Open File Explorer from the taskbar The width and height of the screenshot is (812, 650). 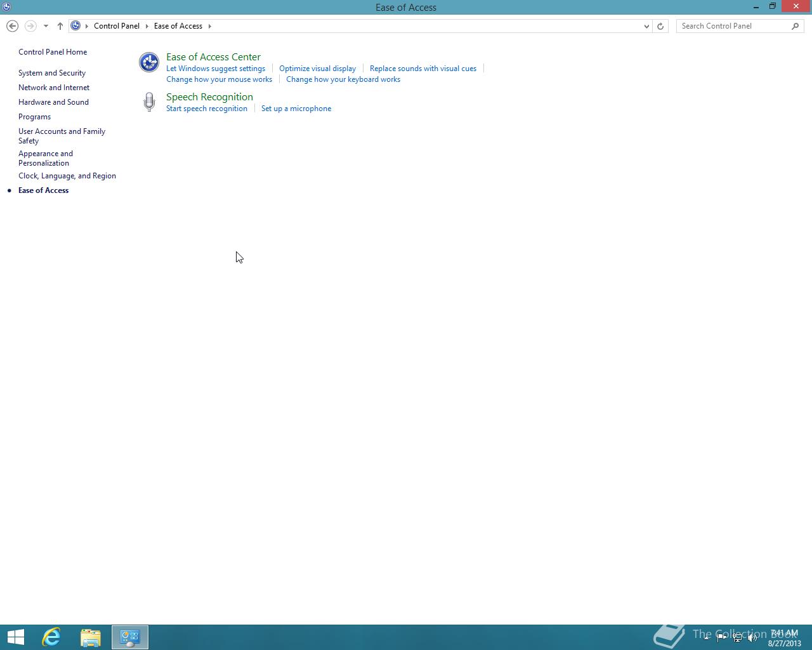tap(91, 637)
